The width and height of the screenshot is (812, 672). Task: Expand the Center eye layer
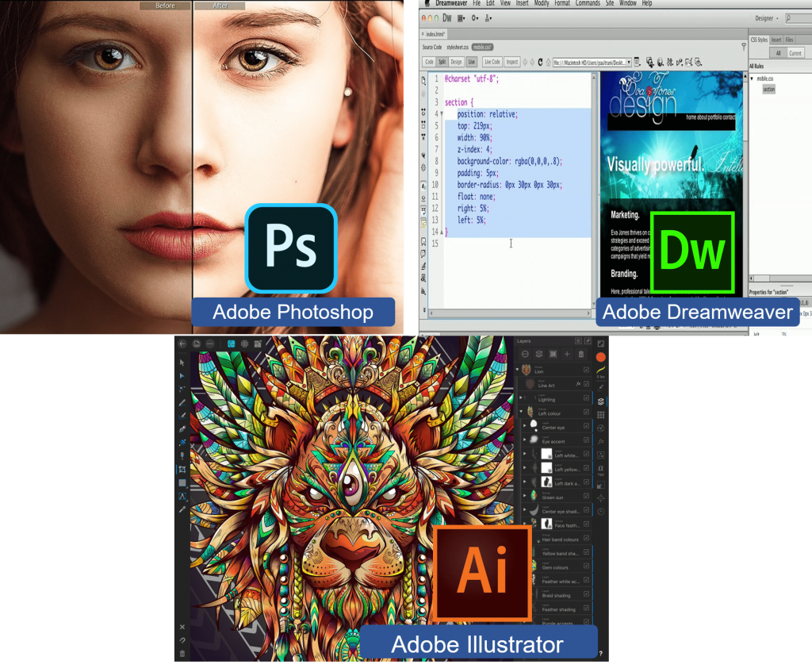pyautogui.click(x=525, y=426)
